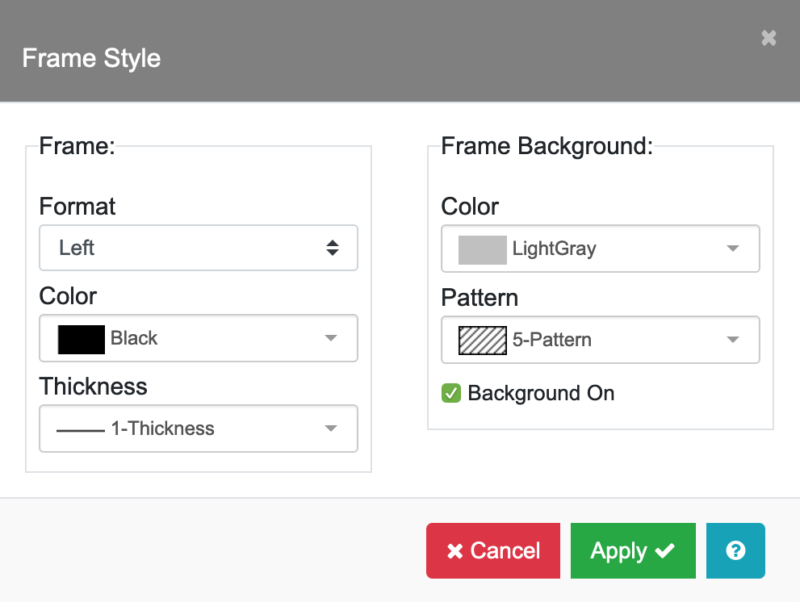Expand the frame Color dropdown showing Black
800x602 pixels.
[x=198, y=338]
